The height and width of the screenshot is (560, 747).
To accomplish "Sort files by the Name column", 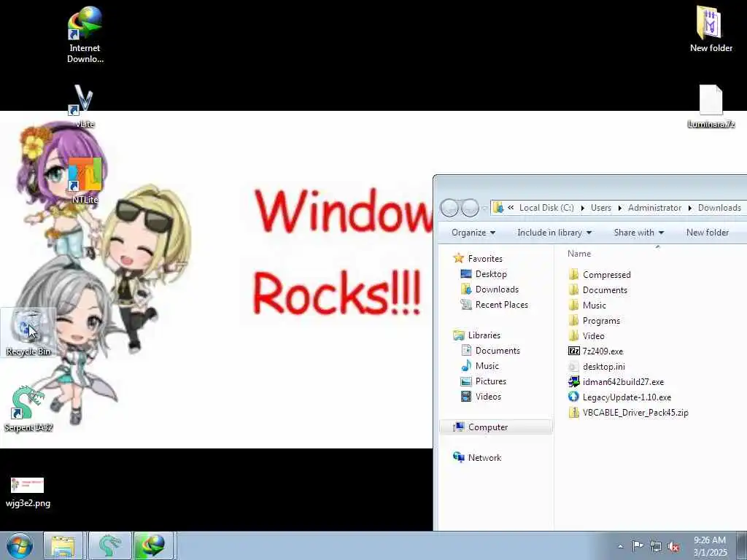I will point(578,254).
